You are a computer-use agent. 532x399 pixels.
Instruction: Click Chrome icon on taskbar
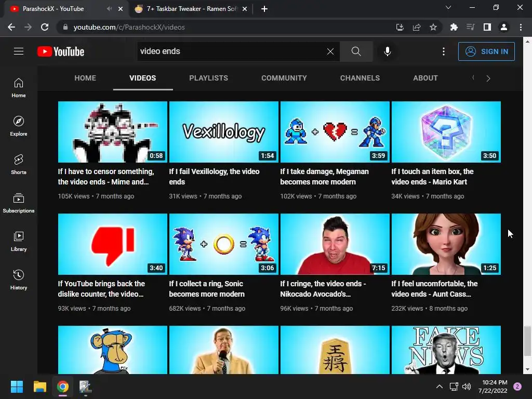(63, 387)
